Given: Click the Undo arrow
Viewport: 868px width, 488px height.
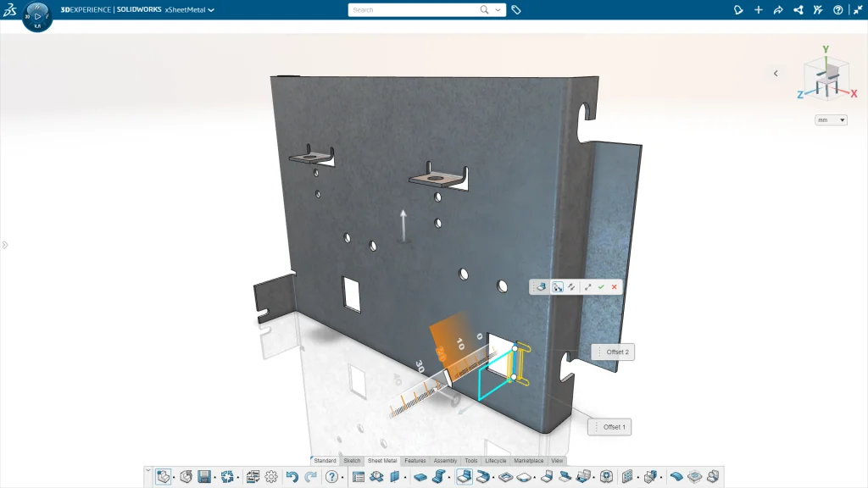Looking at the screenshot, I should [292, 477].
